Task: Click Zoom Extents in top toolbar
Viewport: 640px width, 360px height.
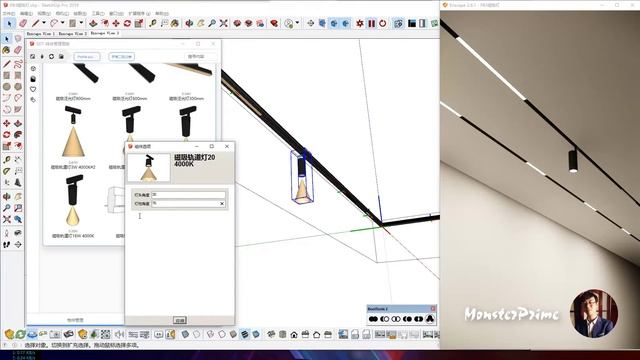Action: click(x=223, y=24)
